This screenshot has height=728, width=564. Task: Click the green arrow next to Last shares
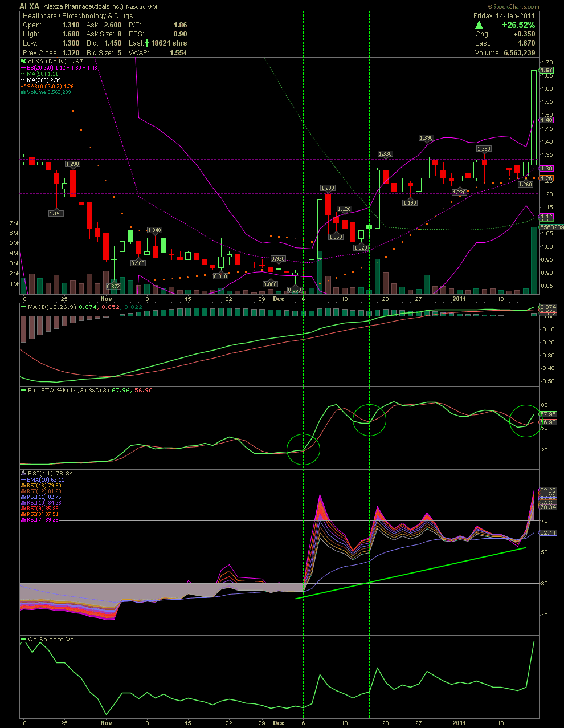pos(148,43)
